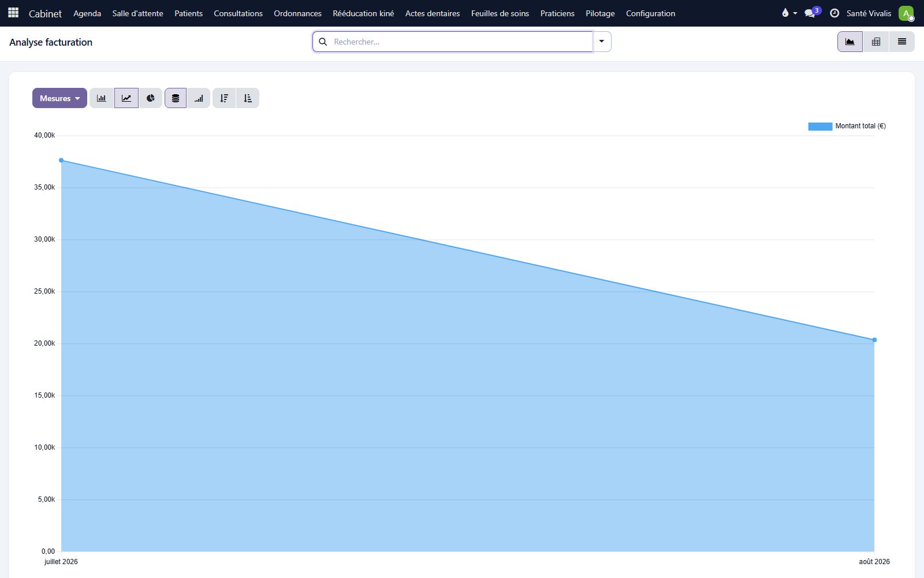Viewport: 924px width, 578px height.
Task: Sort chart in ascending order
Action: click(248, 98)
